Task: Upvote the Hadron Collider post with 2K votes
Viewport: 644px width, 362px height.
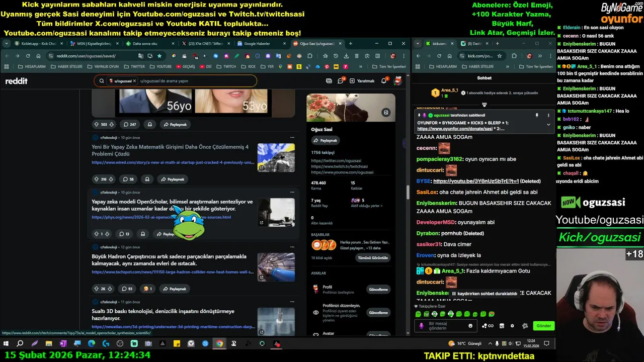Action: [96, 289]
